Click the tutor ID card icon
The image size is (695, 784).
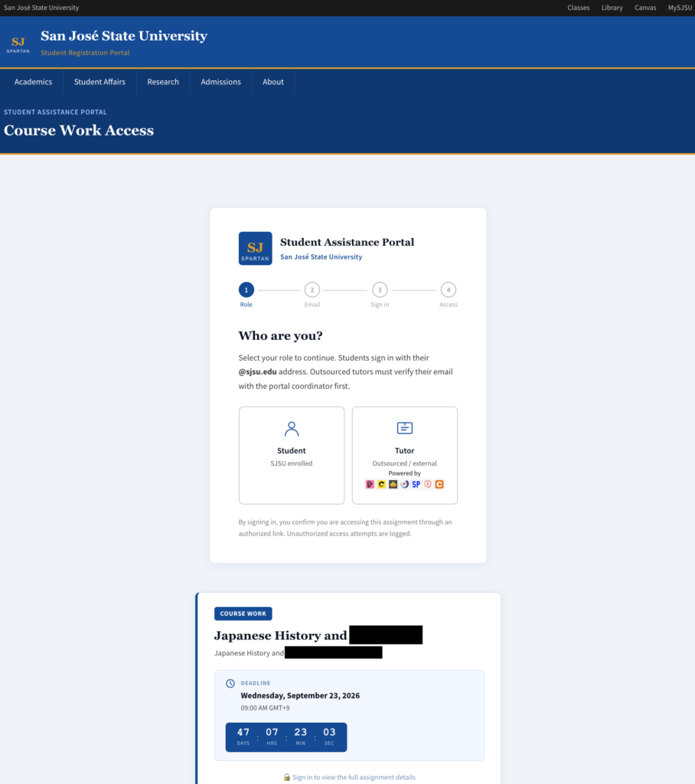[404, 428]
